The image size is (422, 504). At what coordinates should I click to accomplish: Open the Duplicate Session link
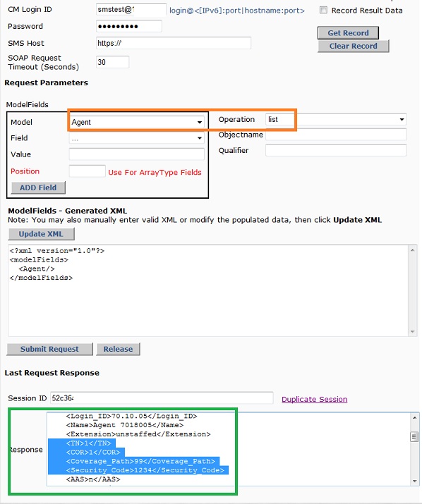tap(315, 399)
